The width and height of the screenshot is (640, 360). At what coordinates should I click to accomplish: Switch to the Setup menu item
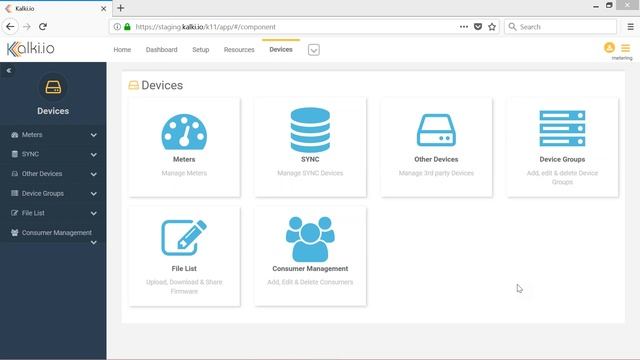(200, 49)
